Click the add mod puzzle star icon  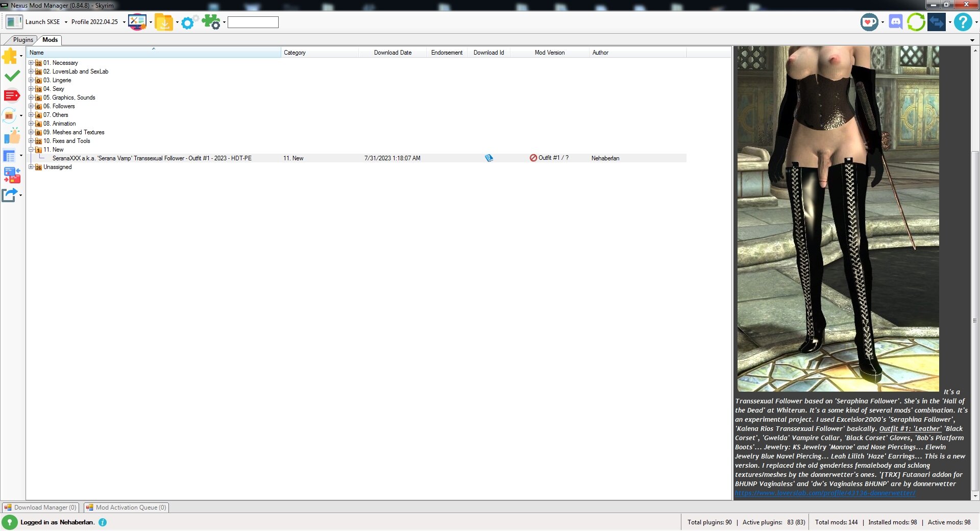[10, 56]
